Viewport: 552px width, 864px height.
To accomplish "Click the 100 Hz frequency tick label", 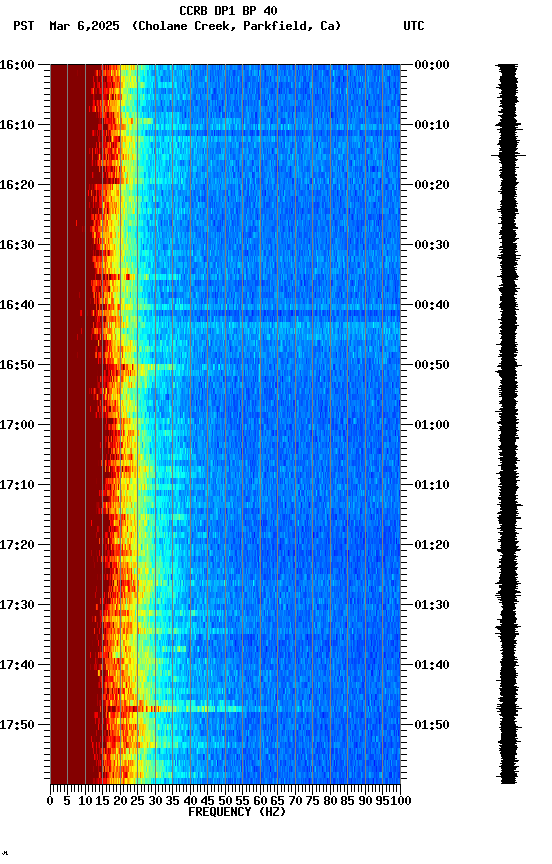I will [x=402, y=801].
